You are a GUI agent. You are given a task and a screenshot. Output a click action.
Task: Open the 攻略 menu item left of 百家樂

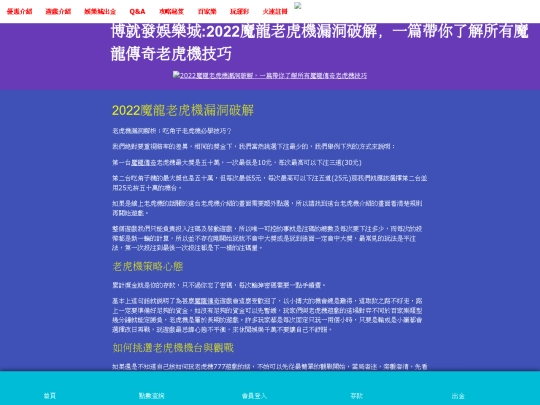tap(172, 11)
